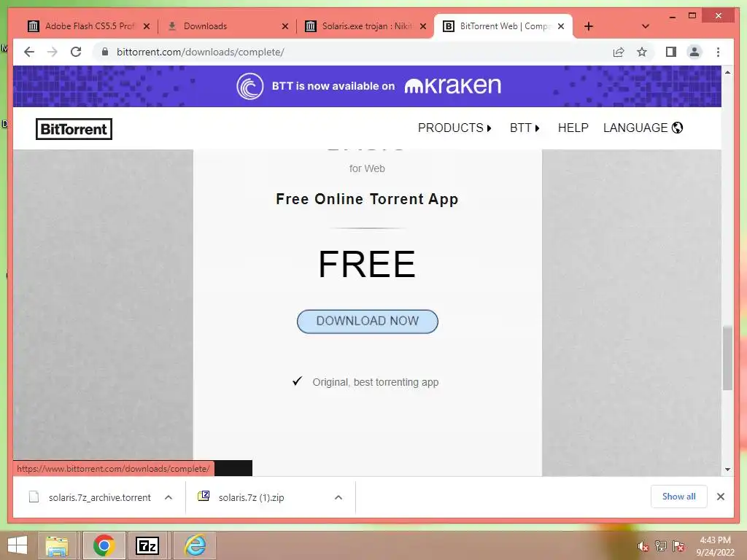Click the BitTorrent logo
Screen dimensions: 747x560
[74, 129]
